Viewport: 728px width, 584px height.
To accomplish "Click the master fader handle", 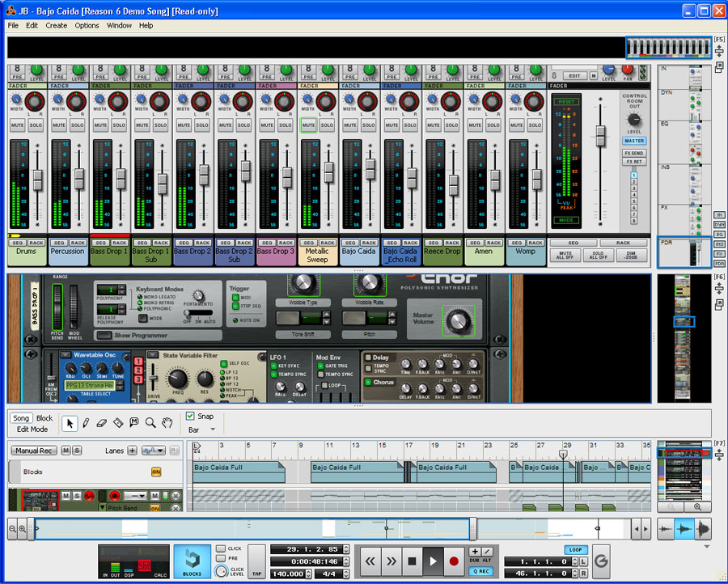I will (600, 135).
